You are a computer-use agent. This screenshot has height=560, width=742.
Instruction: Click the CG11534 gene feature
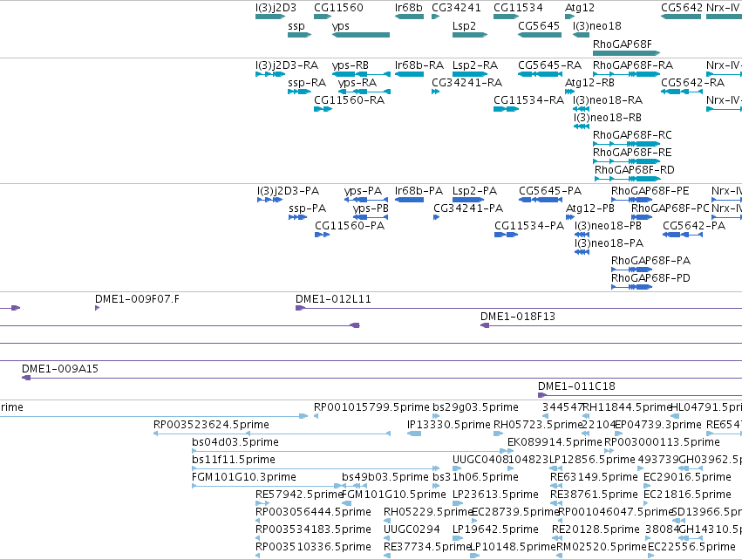coord(507,17)
